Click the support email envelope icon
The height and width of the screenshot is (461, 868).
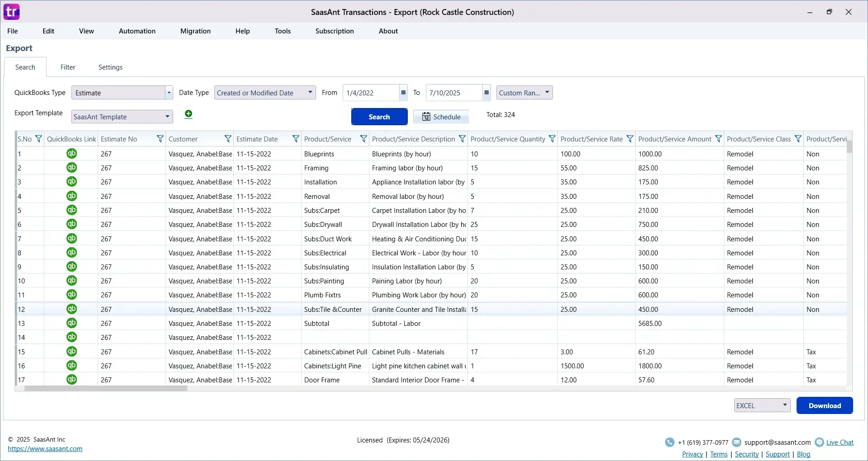point(736,442)
